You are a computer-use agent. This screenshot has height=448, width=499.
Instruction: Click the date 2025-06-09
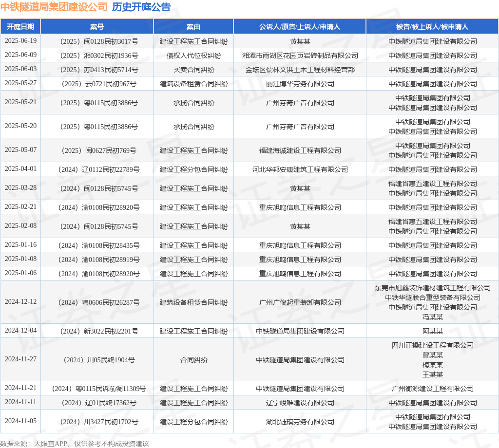pyautogui.click(x=20, y=55)
